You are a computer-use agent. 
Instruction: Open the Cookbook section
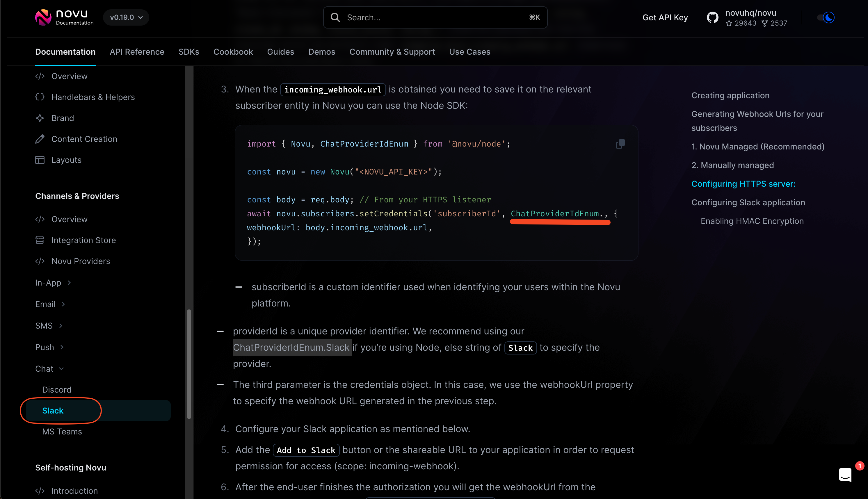233,52
